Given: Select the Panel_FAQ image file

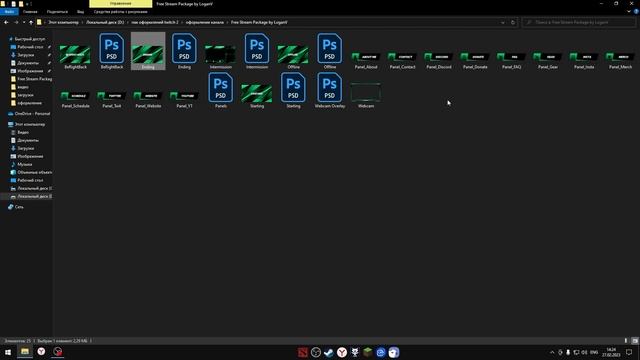Looking at the screenshot, I should tap(511, 60).
